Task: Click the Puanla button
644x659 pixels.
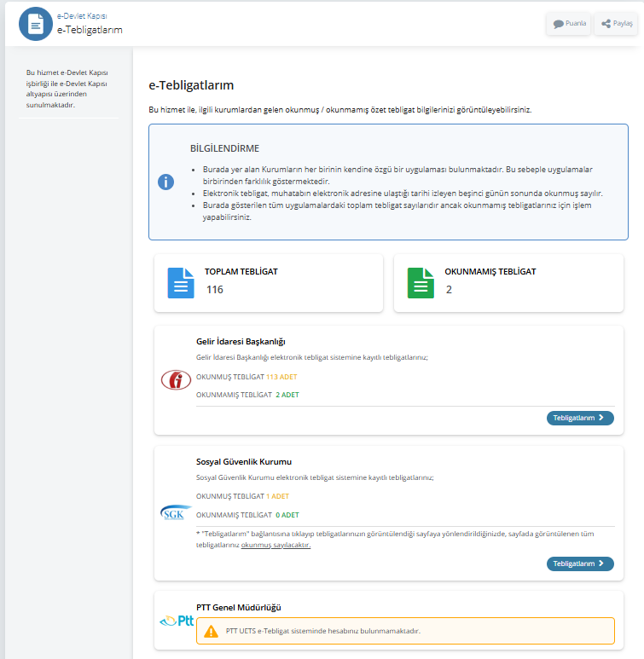Action: click(568, 24)
